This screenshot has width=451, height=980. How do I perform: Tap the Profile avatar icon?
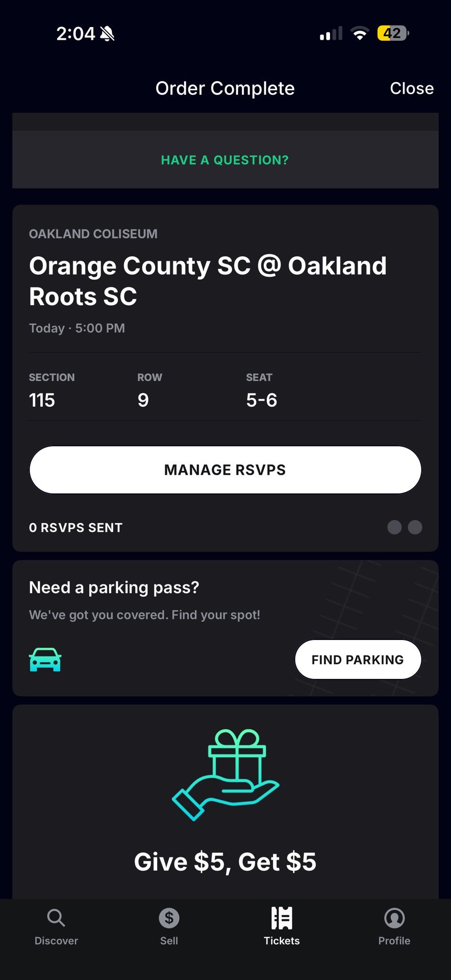click(x=394, y=918)
